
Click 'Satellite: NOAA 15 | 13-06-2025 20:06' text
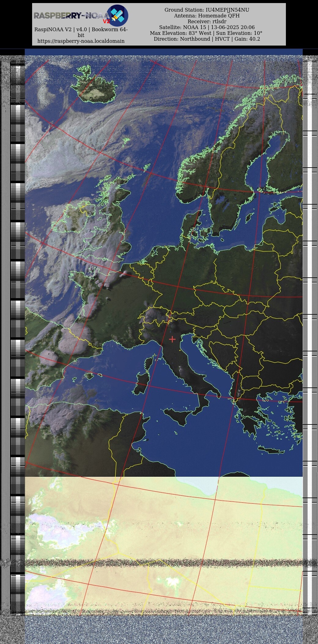pos(207,27)
